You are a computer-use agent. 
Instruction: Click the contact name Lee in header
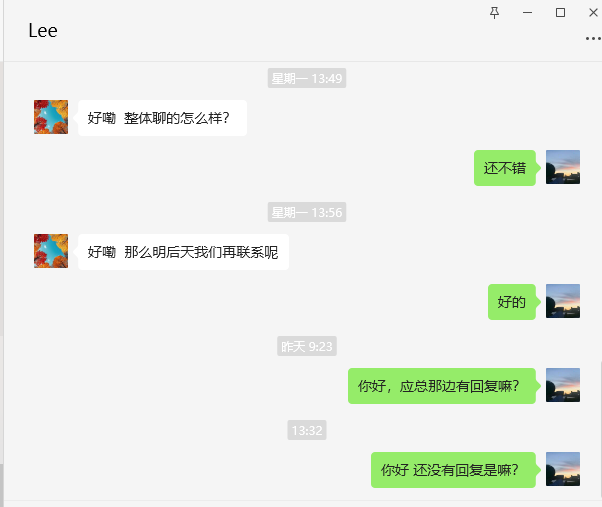pos(43,31)
